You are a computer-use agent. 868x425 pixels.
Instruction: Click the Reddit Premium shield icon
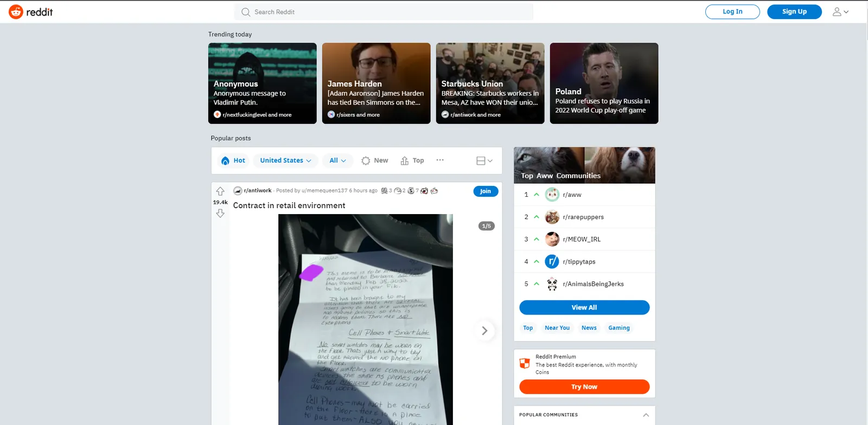pyautogui.click(x=525, y=363)
